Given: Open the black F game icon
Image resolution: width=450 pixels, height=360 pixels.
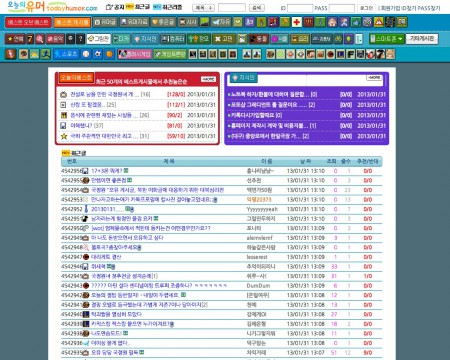Looking at the screenshot, I should (x=350, y=54).
